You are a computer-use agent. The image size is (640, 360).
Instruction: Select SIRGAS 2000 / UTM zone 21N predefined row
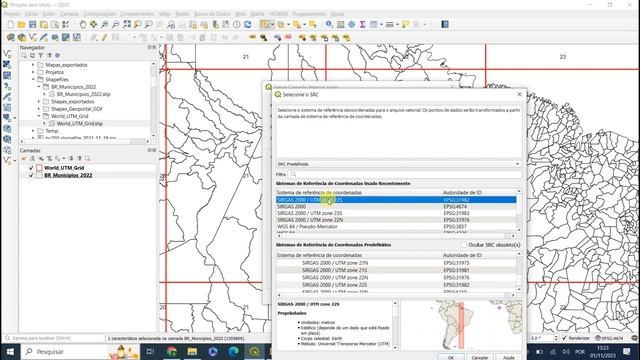click(x=396, y=263)
